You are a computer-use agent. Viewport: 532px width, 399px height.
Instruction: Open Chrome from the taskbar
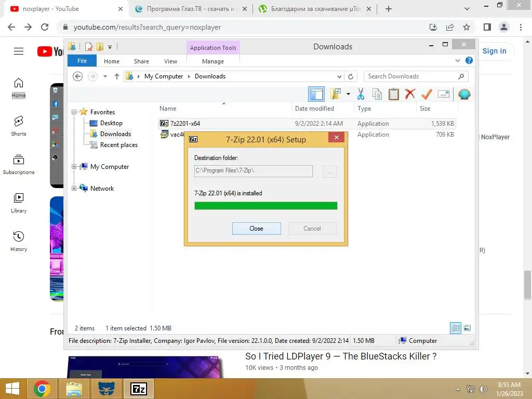click(42, 389)
